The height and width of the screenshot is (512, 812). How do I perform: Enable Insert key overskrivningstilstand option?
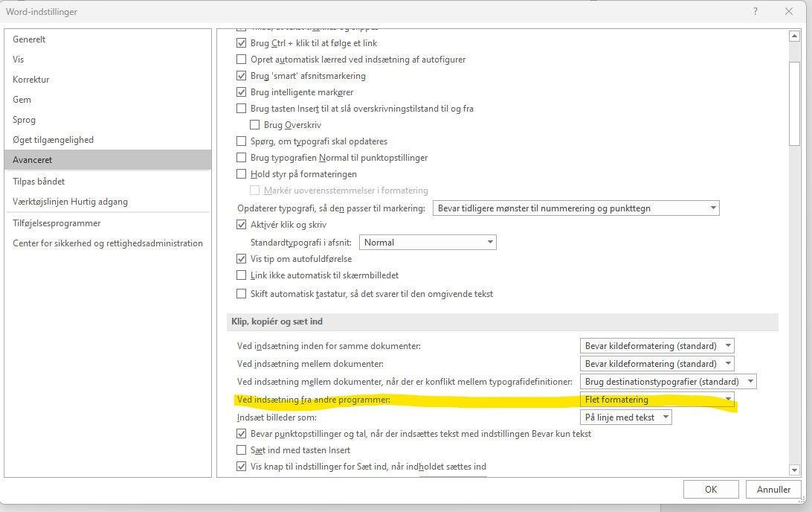click(x=242, y=109)
